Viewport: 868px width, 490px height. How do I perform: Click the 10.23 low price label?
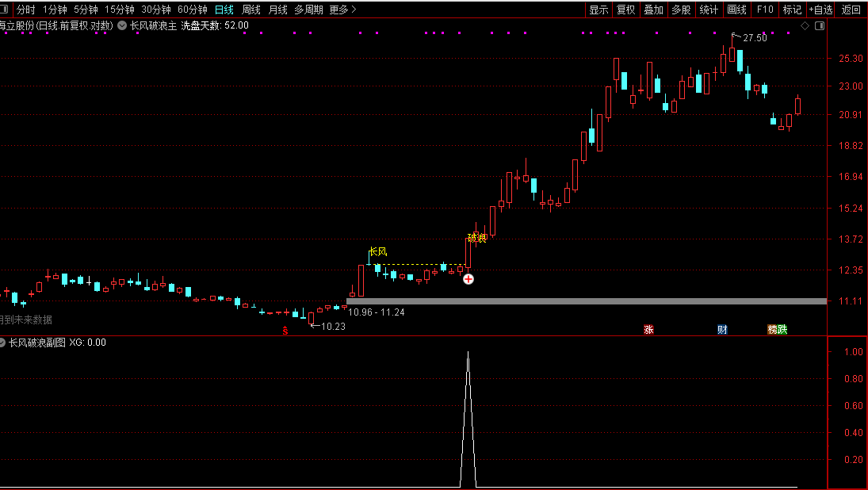[333, 327]
